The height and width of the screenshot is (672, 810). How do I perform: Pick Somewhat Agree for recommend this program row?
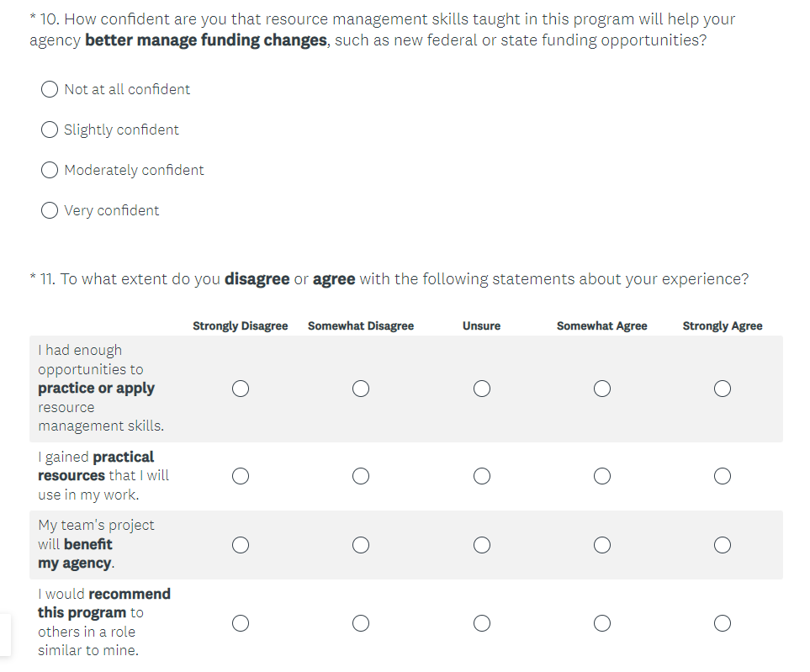(x=601, y=623)
